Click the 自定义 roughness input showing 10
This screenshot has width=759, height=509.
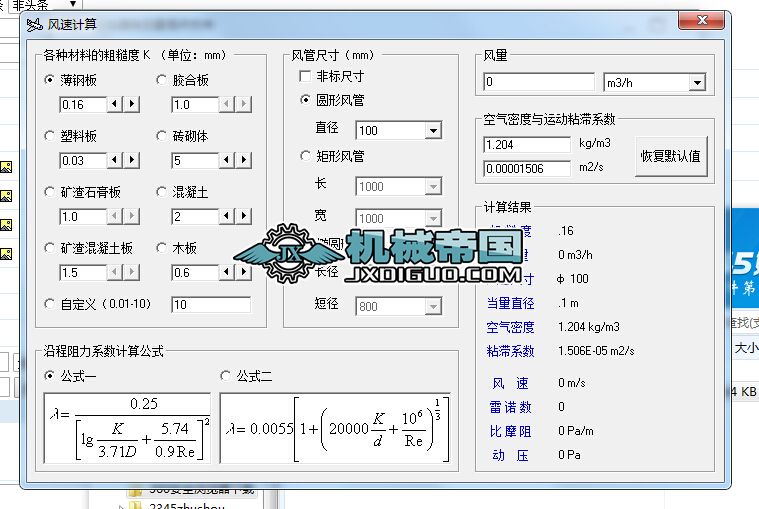pyautogui.click(x=211, y=304)
